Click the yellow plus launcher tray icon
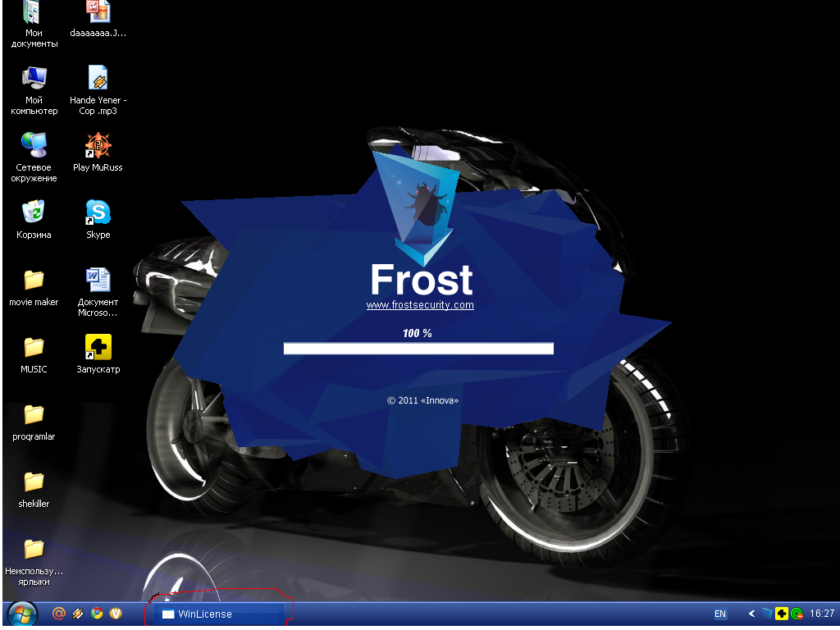Viewport: 840px width, 630px height. coord(782,614)
